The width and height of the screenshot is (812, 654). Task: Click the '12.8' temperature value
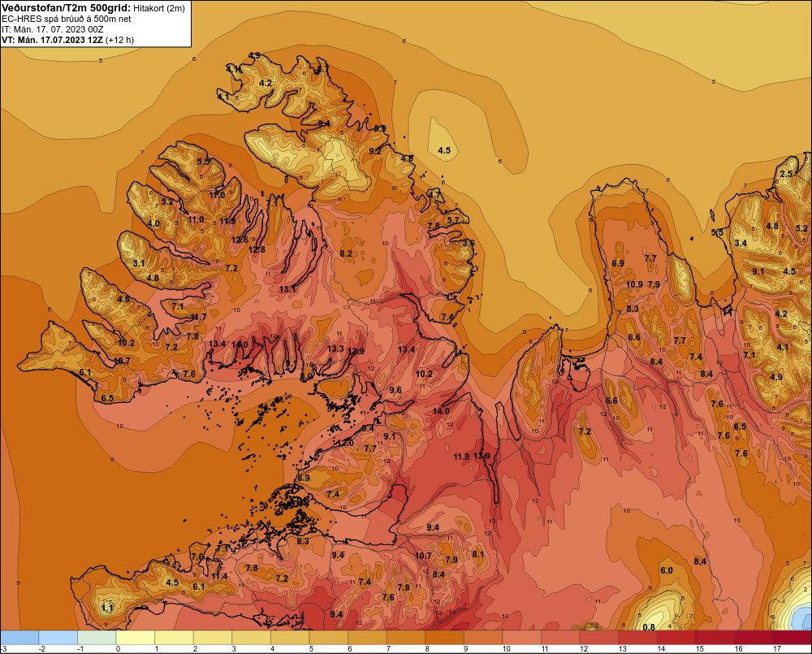click(x=257, y=249)
